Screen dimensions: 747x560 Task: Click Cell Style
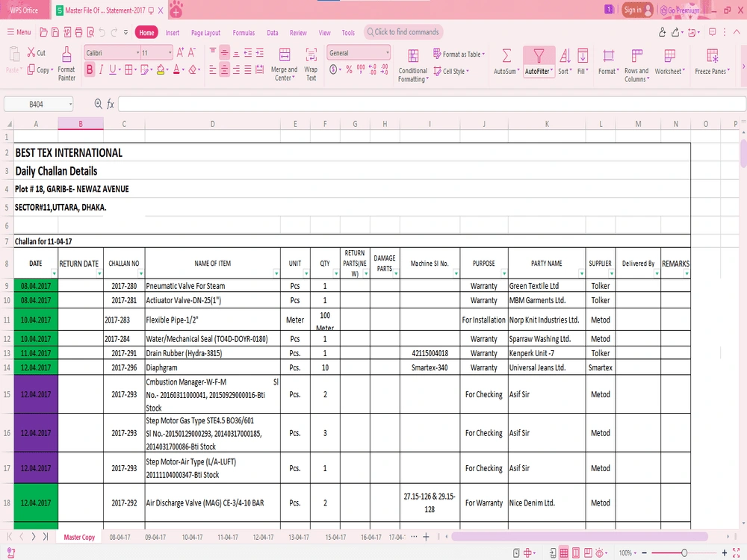pyautogui.click(x=451, y=72)
